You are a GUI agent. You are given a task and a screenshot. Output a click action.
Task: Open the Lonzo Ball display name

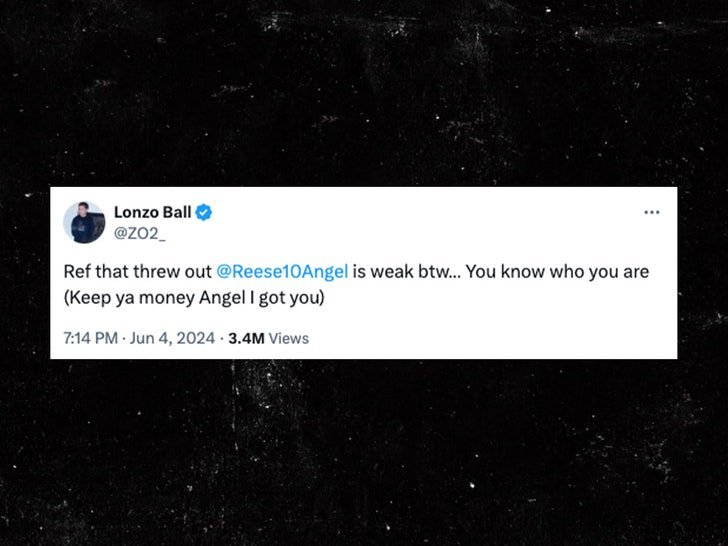152,212
